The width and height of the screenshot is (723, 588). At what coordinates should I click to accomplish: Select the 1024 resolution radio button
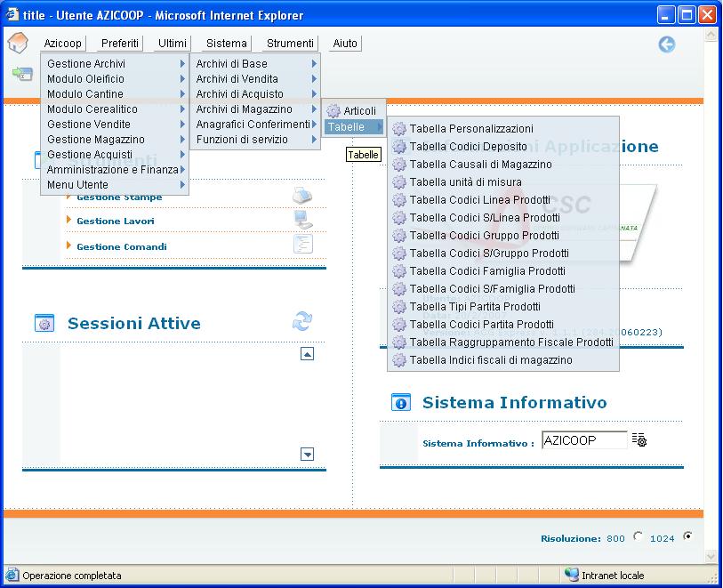pyautogui.click(x=687, y=536)
